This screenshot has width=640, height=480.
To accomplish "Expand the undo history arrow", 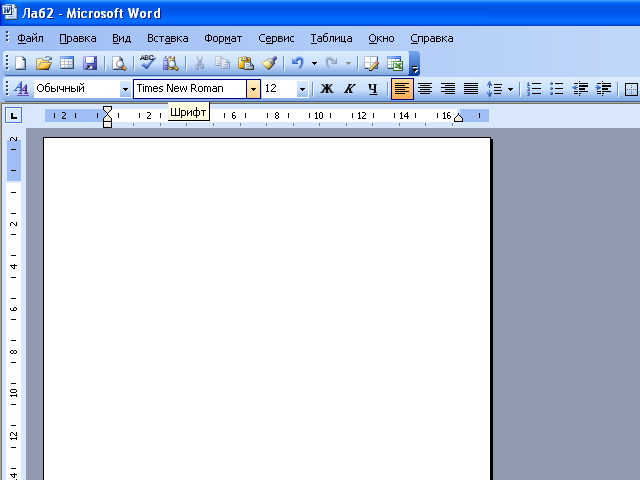I will pos(314,63).
